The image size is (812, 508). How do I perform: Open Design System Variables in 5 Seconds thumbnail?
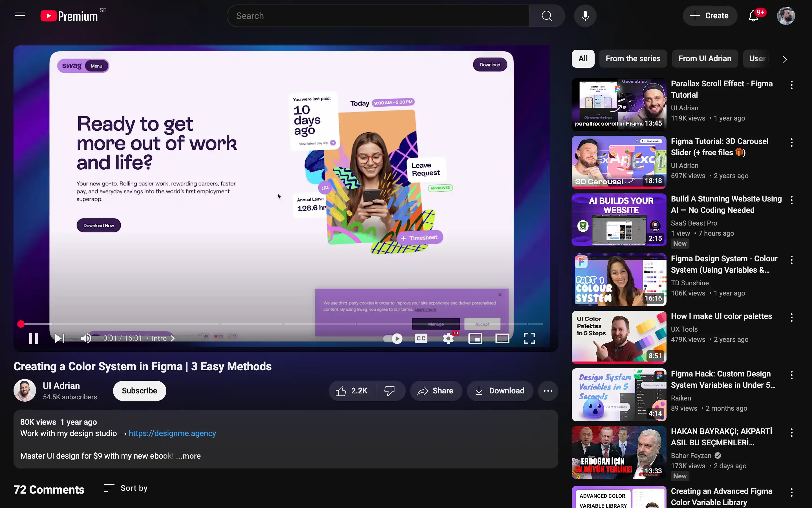click(x=619, y=395)
